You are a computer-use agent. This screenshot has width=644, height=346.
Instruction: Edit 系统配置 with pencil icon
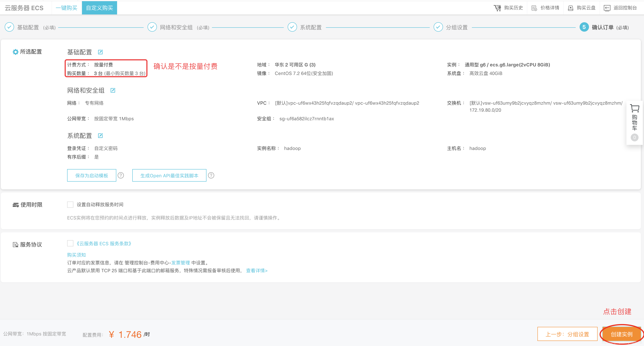[x=100, y=136]
